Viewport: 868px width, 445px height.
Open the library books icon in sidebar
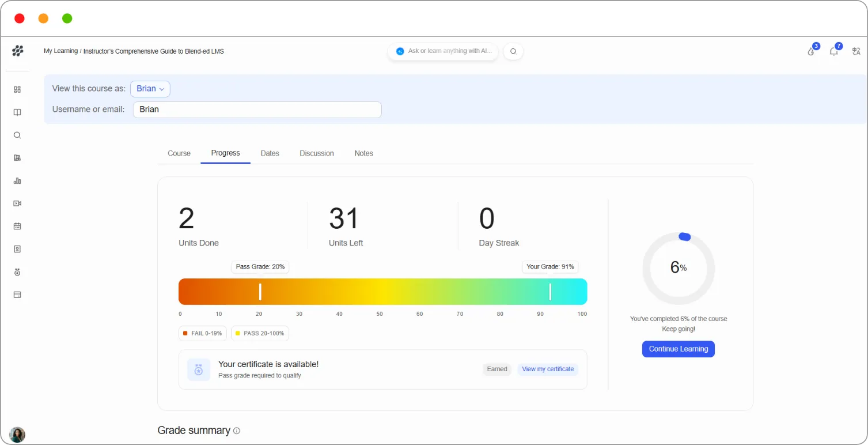click(17, 158)
